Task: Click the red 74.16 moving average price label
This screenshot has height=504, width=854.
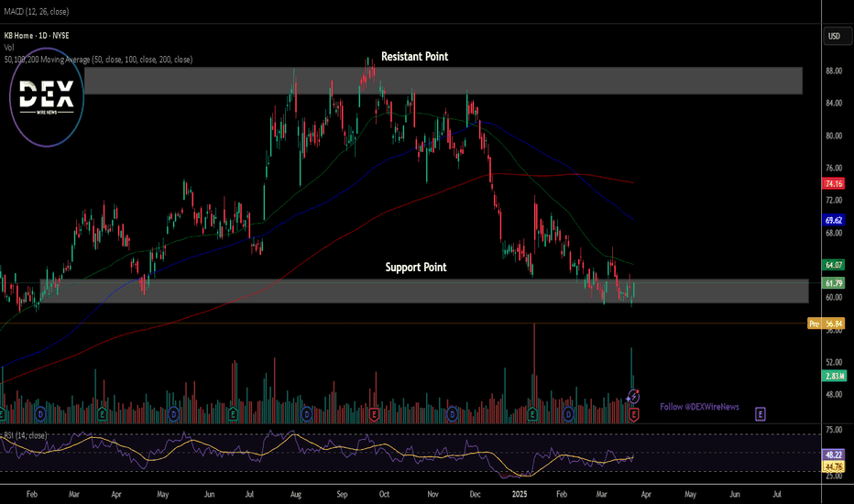Action: (833, 183)
